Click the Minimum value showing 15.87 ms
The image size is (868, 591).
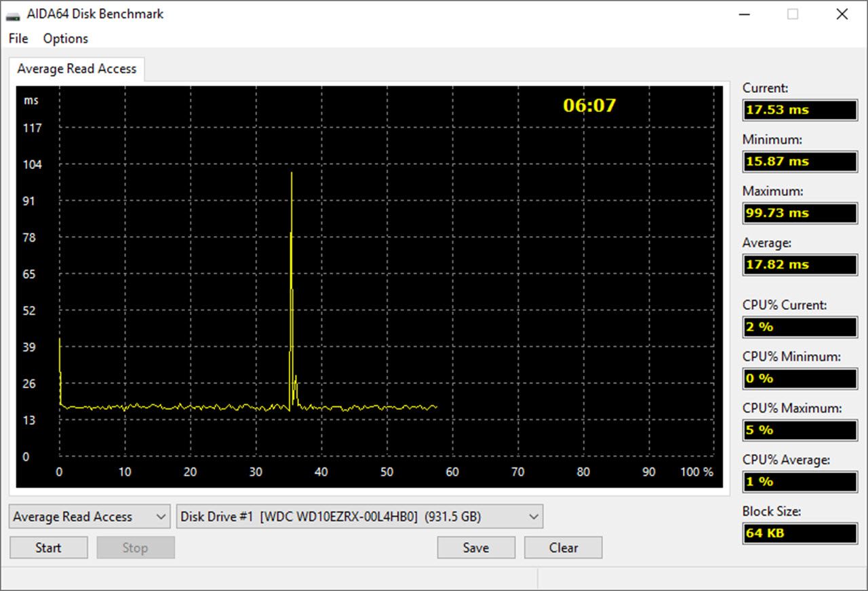[x=799, y=161]
